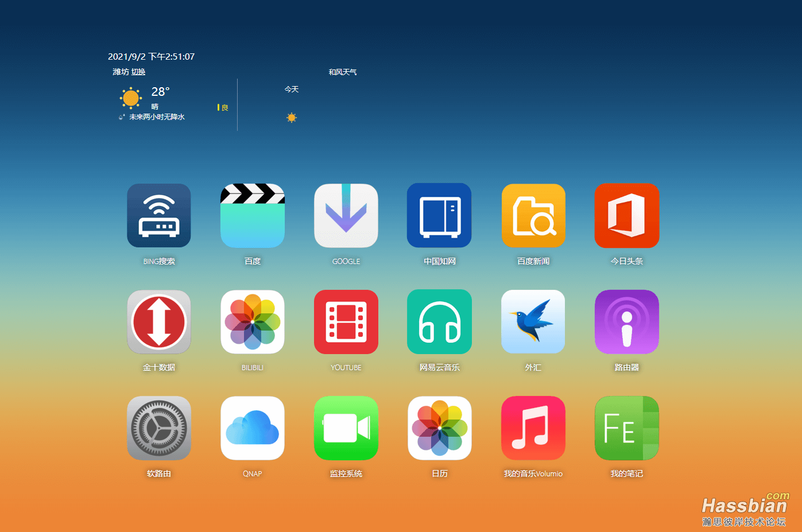
Task: Open the 监控系统 video camera icon
Action: pyautogui.click(x=346, y=428)
